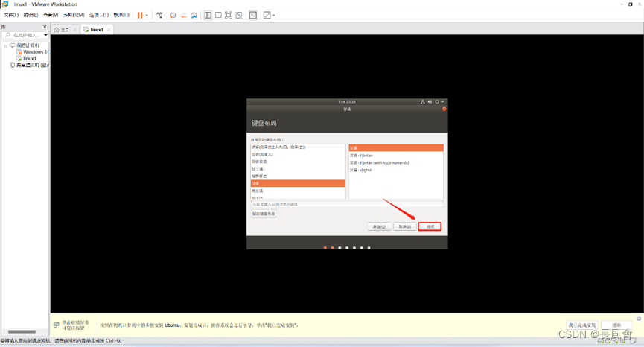644x347 pixels.
Task: Click the orange pause VM button
Action: (x=140, y=15)
